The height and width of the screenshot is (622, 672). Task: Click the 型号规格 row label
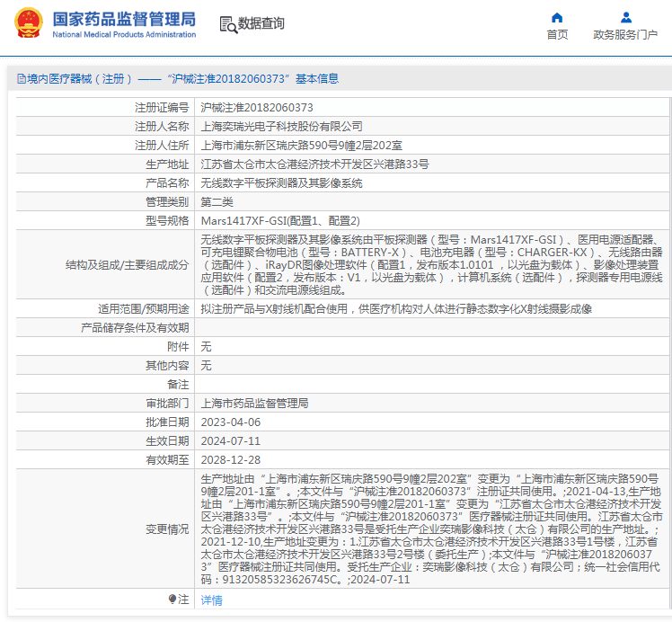pyautogui.click(x=167, y=221)
